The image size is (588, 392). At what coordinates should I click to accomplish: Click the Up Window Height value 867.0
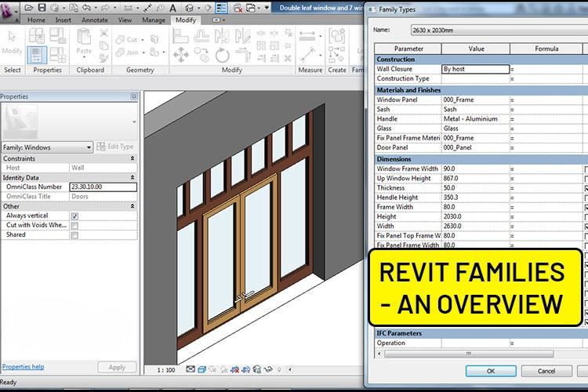click(x=476, y=179)
